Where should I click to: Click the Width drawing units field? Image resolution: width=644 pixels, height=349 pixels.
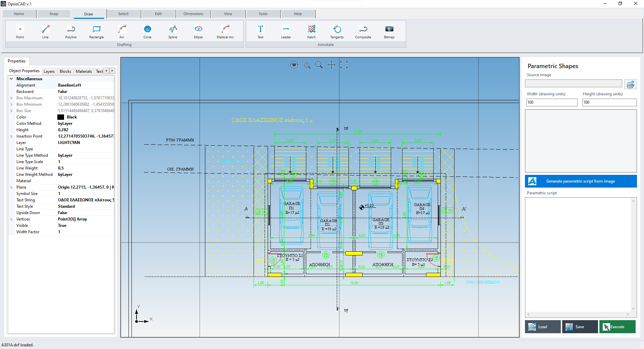pos(552,102)
